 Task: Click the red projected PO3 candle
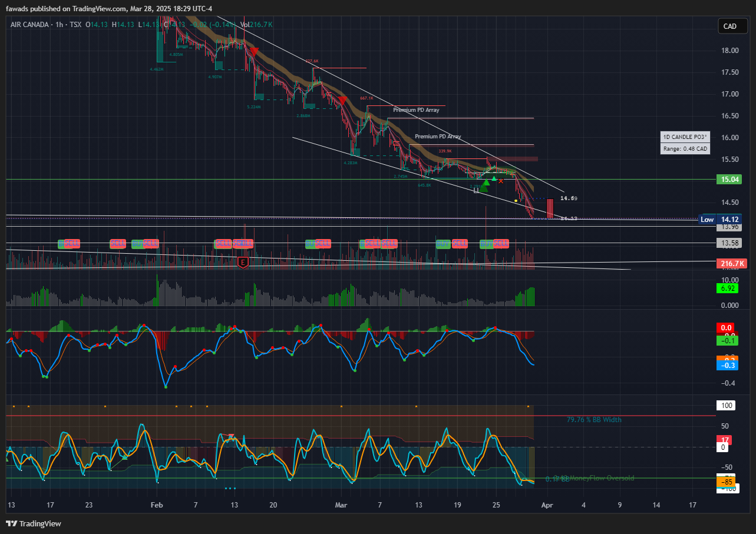point(550,208)
